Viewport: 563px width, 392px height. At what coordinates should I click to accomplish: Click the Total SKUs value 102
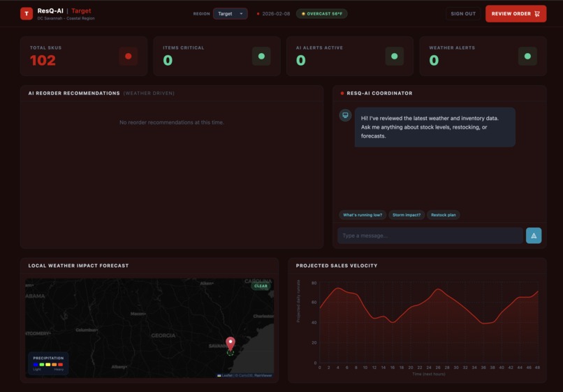(43, 60)
